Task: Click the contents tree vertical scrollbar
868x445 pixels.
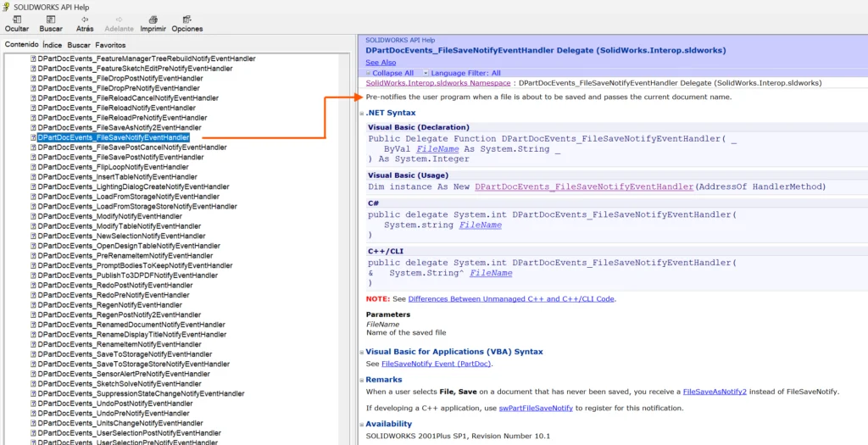Action: pyautogui.click(x=345, y=249)
